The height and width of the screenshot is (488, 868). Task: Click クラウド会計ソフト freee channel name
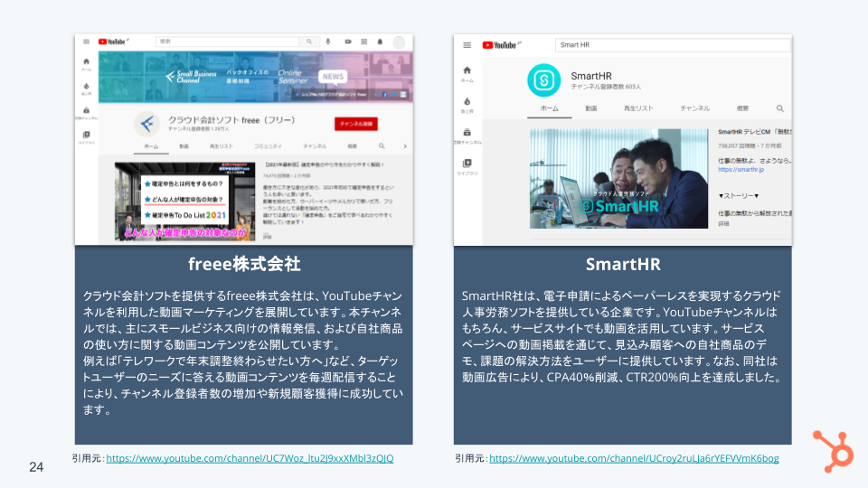231,120
